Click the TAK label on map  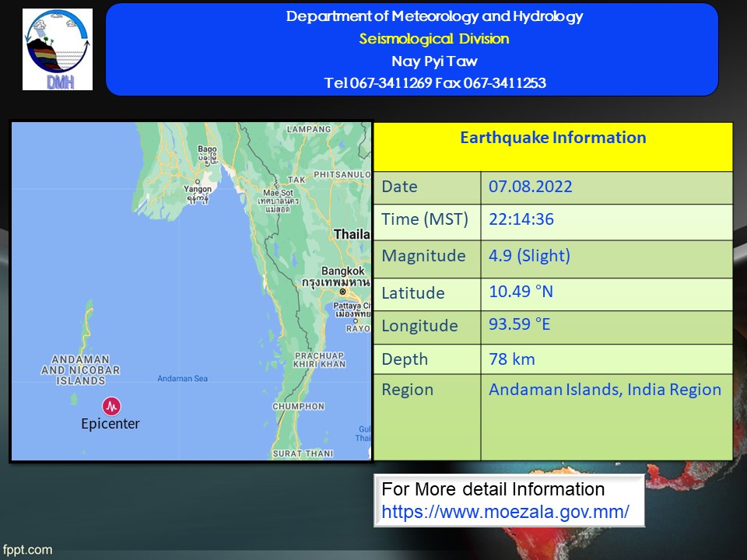tap(296, 180)
